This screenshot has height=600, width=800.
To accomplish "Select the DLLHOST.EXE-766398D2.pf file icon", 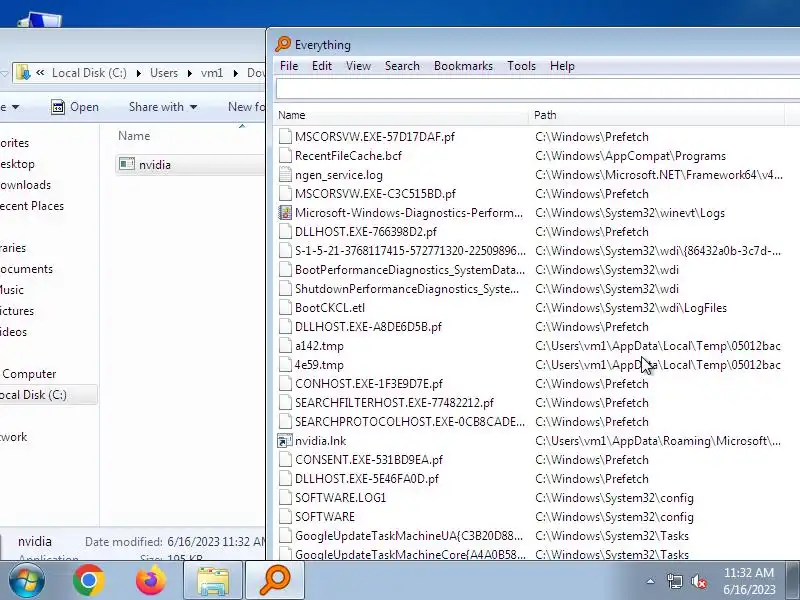I will coord(285,232).
